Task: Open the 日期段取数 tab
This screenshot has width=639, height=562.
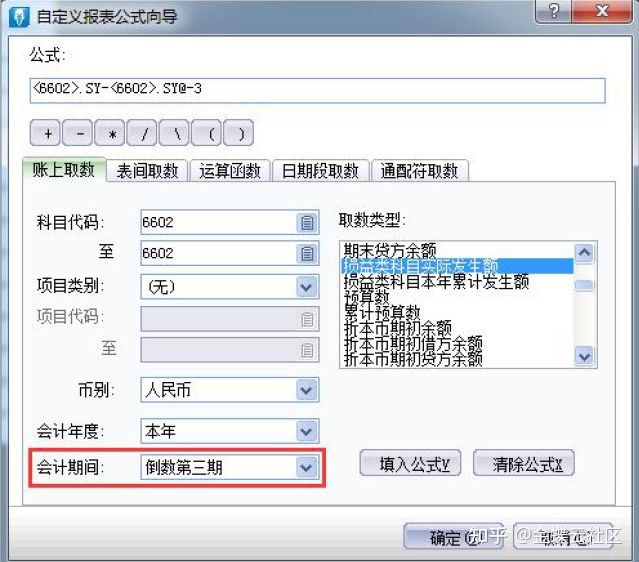Action: click(x=320, y=171)
